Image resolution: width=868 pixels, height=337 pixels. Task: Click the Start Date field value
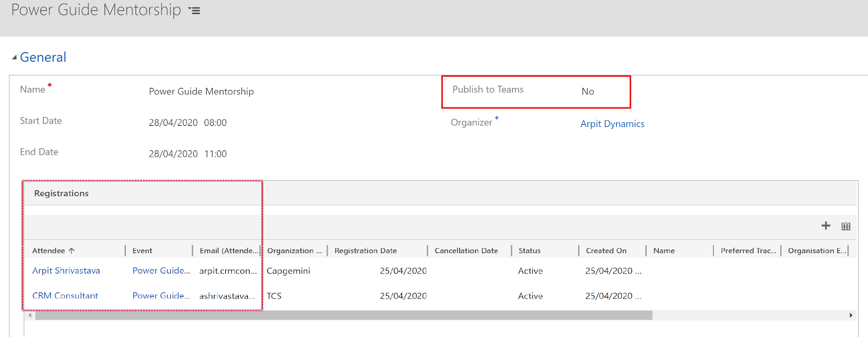point(188,123)
